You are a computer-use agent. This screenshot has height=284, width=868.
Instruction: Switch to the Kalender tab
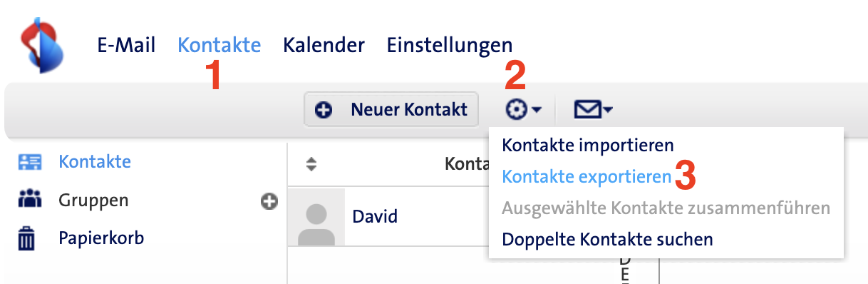click(x=324, y=45)
